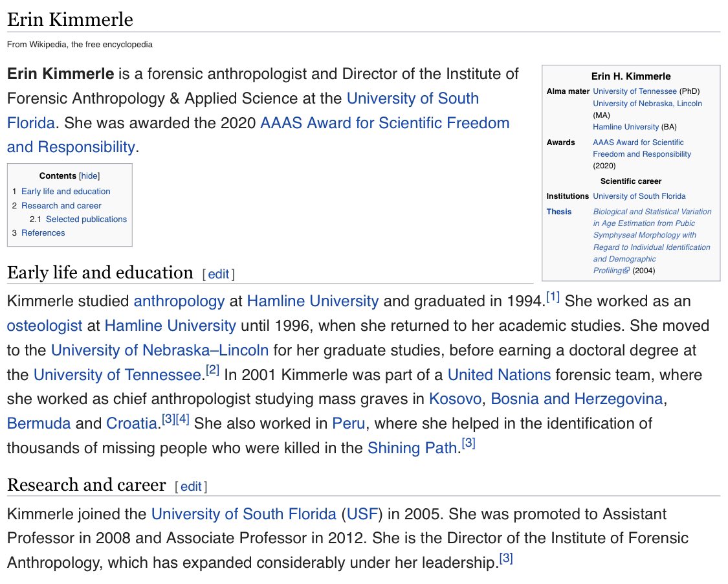Image resolution: width=728 pixels, height=584 pixels.
Task: Open the Thesis label link in infobox
Action: click(559, 211)
